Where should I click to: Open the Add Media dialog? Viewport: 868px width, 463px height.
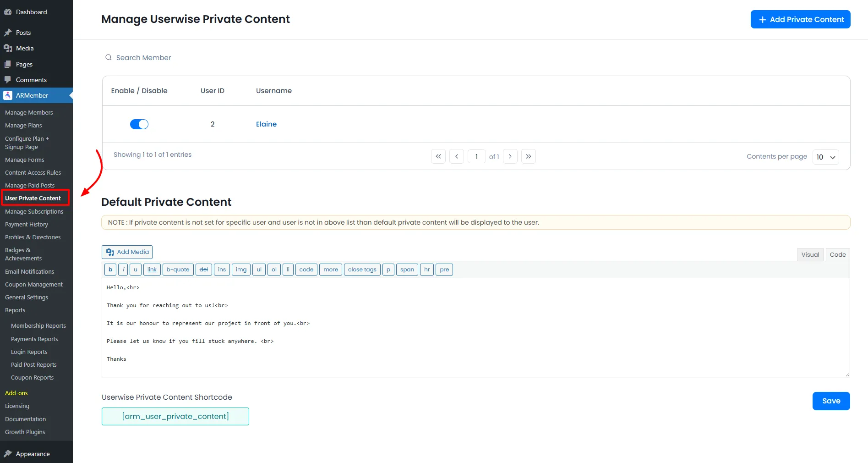pyautogui.click(x=127, y=252)
